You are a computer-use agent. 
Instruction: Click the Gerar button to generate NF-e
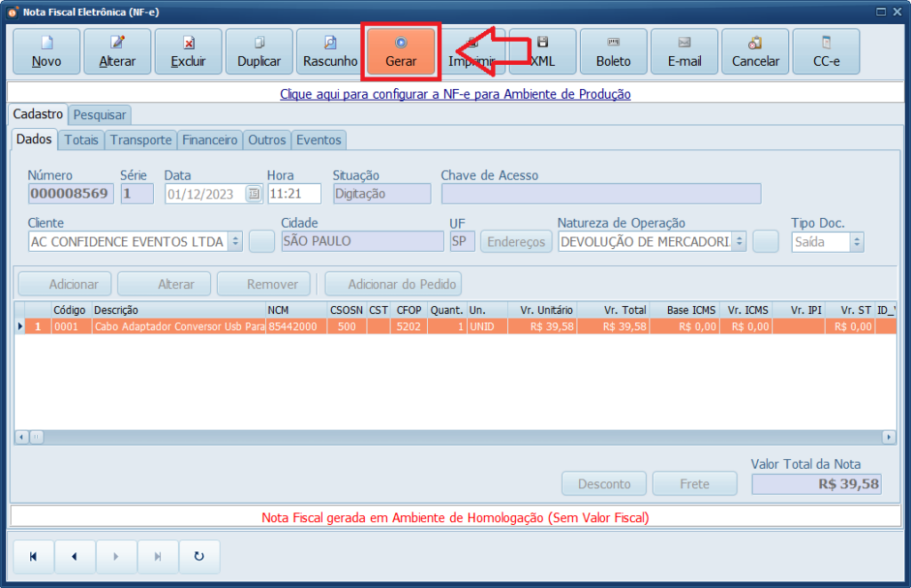pyautogui.click(x=401, y=52)
